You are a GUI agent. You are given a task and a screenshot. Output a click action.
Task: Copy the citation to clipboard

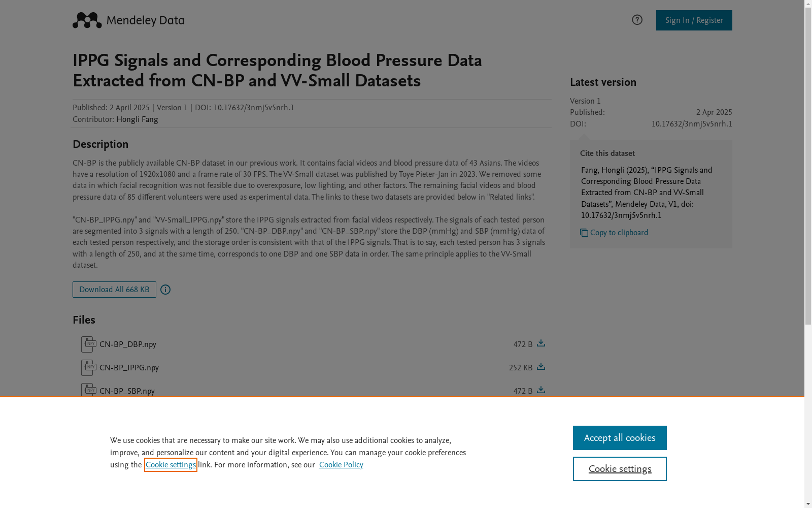point(619,233)
